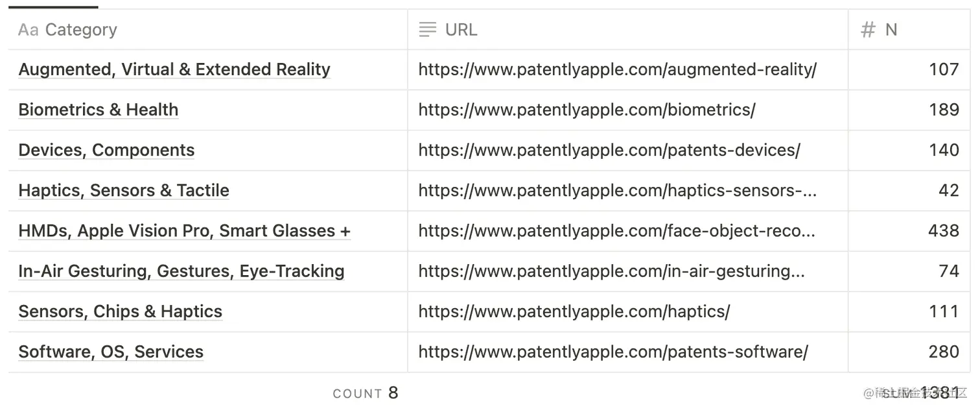Screen dimensions: 980x412
Task: Open In-Air Gesturing, Gestures, Eye-Tracking page
Action: pyautogui.click(x=181, y=271)
